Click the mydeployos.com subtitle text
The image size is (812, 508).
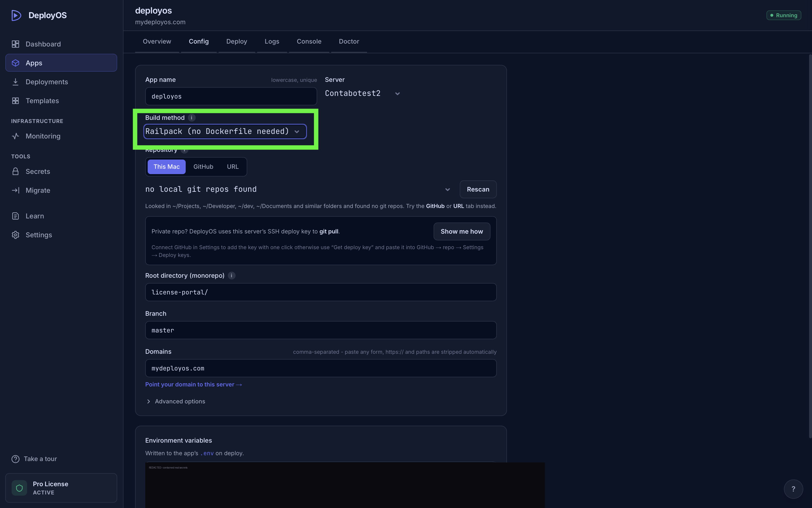click(160, 22)
